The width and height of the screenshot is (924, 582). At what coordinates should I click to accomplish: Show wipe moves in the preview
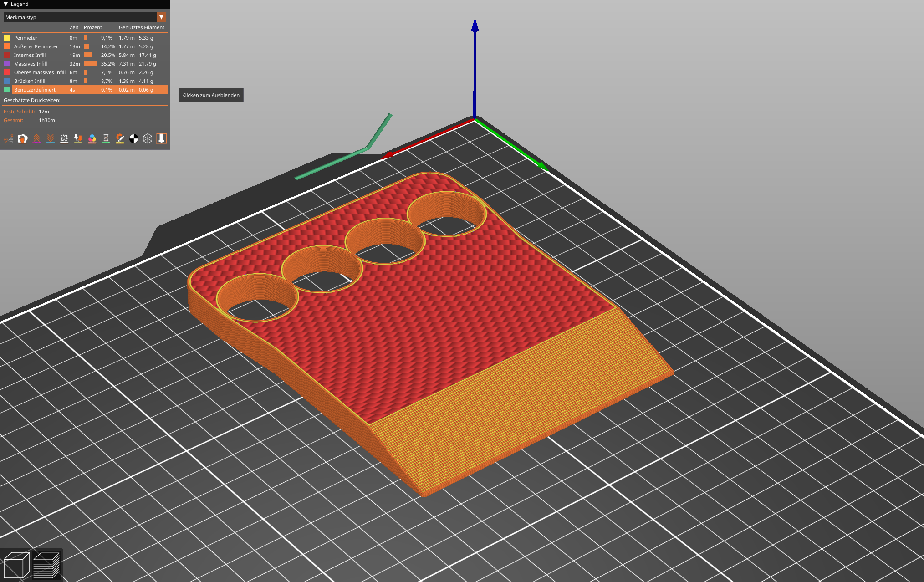click(x=22, y=139)
